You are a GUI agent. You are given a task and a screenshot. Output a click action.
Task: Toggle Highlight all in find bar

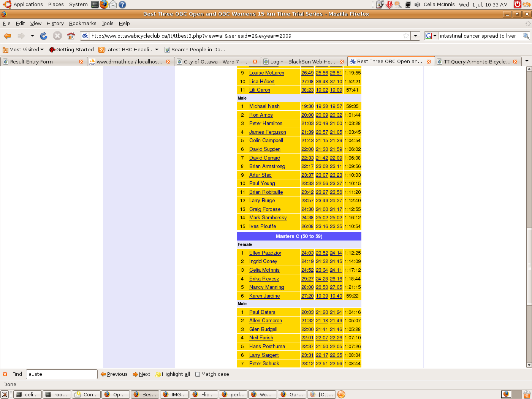[173, 374]
